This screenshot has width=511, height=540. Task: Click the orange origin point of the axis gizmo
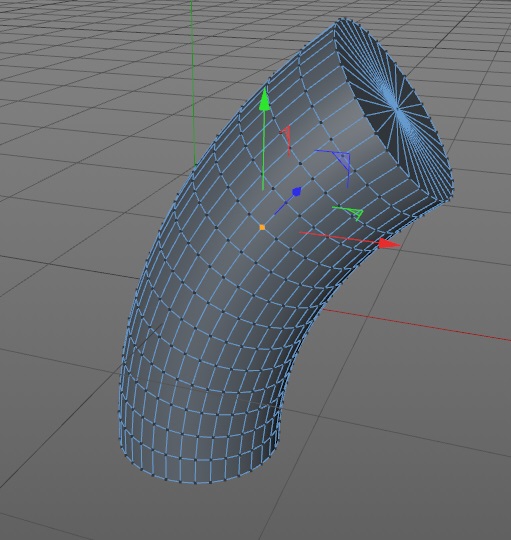point(262,227)
